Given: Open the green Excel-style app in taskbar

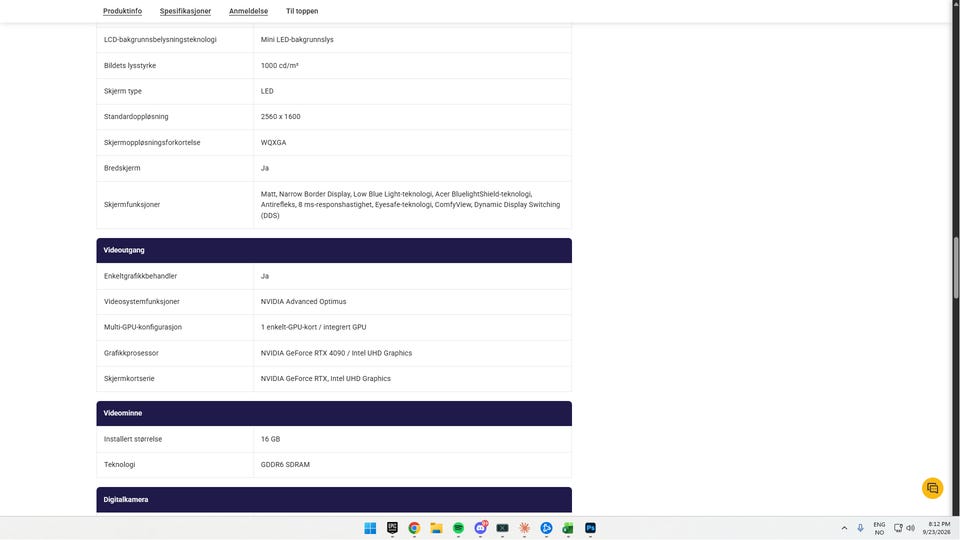Looking at the screenshot, I should 568,528.
